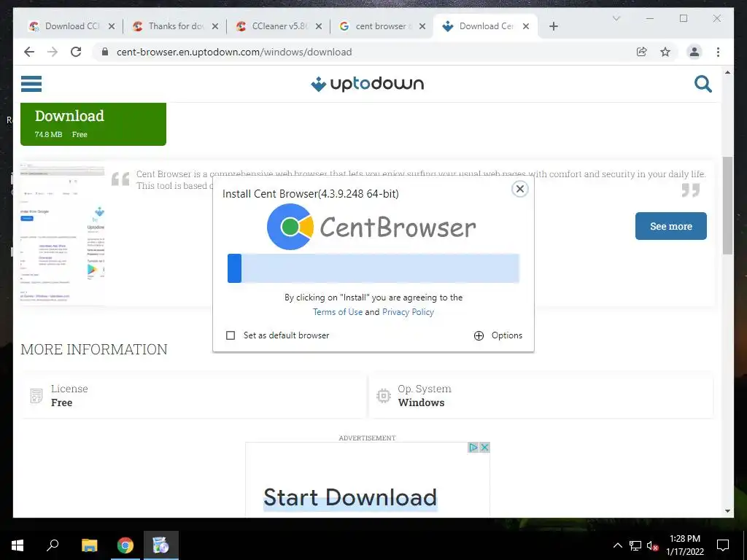
Task: Click the License icon
Action: [x=36, y=396]
